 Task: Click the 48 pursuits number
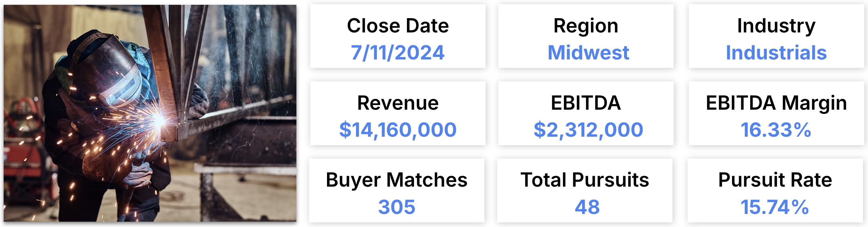(x=587, y=207)
